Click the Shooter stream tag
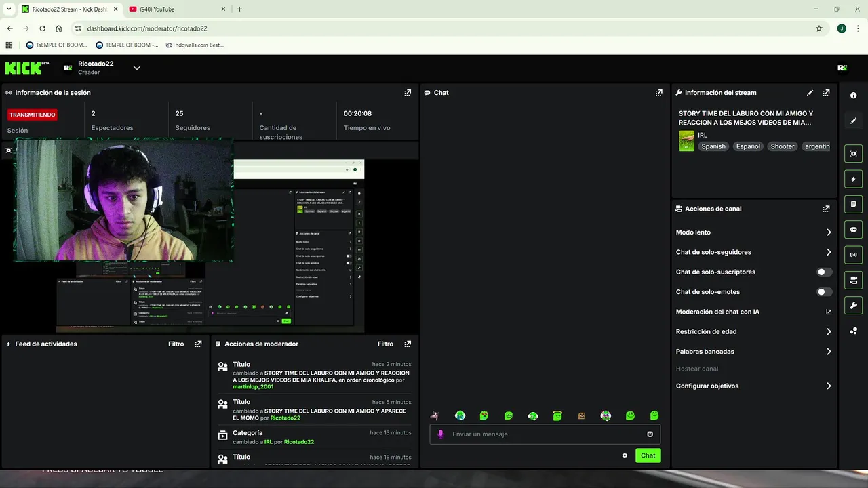The width and height of the screenshot is (868, 488). tap(782, 146)
